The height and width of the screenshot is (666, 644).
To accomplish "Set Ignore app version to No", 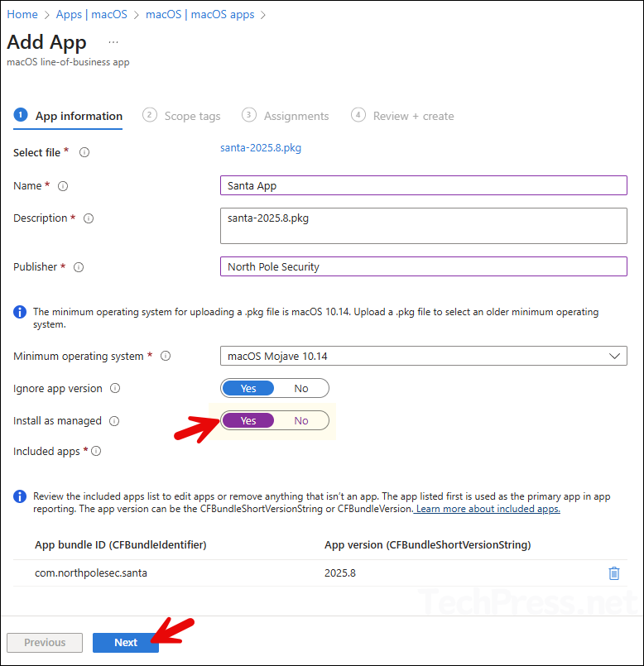I will [301, 388].
